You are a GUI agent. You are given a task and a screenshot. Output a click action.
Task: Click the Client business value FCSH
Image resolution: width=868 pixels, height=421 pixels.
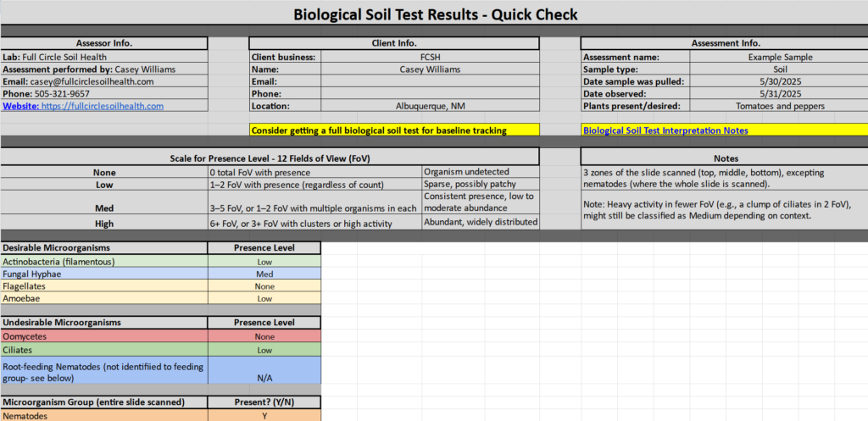[429, 57]
